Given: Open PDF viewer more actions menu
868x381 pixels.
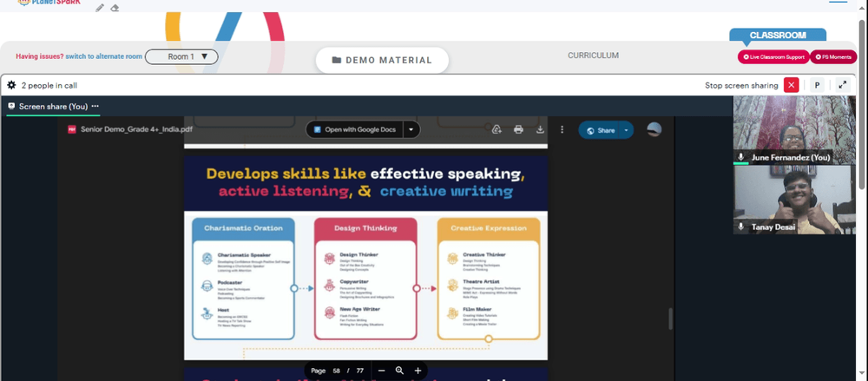Looking at the screenshot, I should tap(562, 129).
